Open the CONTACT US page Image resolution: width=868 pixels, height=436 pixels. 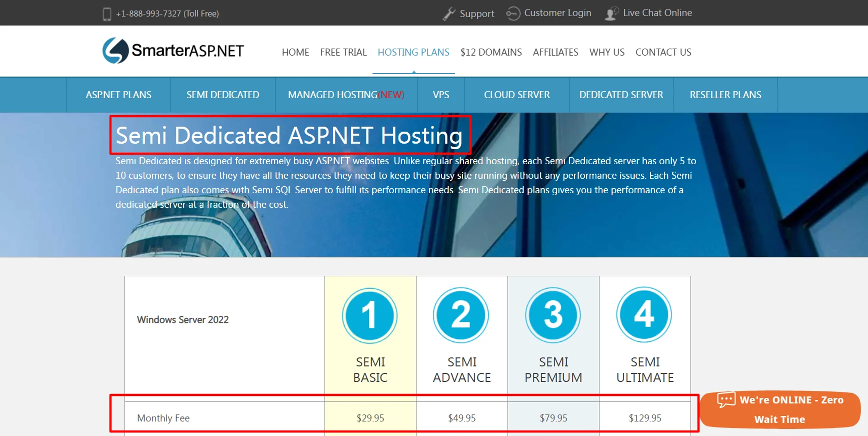click(x=663, y=52)
